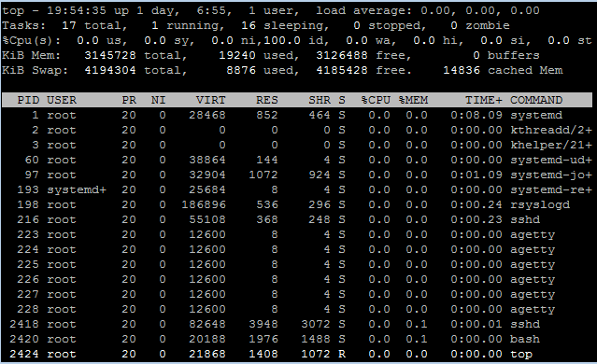Click the TIME+ column header

484,100
